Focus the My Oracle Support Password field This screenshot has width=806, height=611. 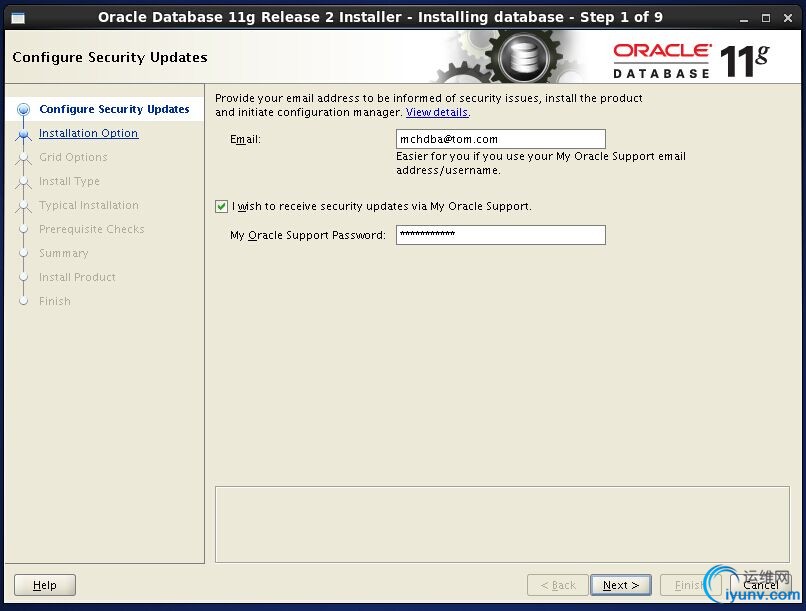click(x=501, y=235)
